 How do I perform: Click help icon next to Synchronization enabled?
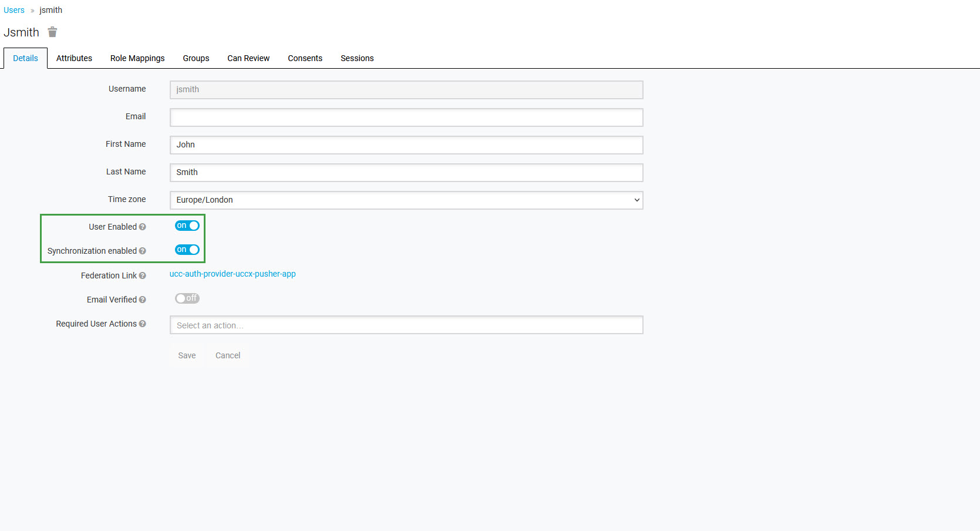pos(142,251)
